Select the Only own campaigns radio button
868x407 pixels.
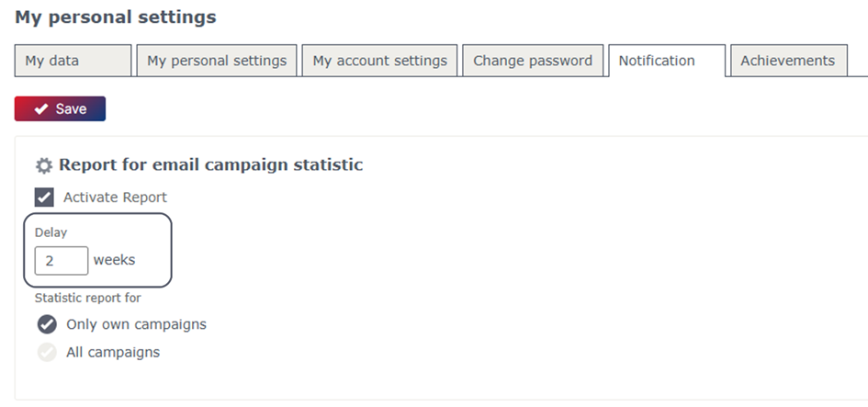coord(47,324)
